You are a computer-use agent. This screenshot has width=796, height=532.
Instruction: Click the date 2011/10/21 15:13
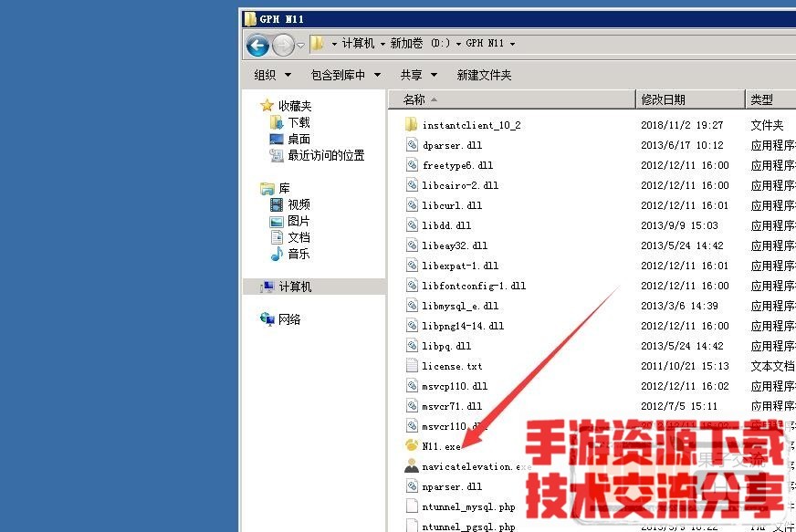[685, 366]
